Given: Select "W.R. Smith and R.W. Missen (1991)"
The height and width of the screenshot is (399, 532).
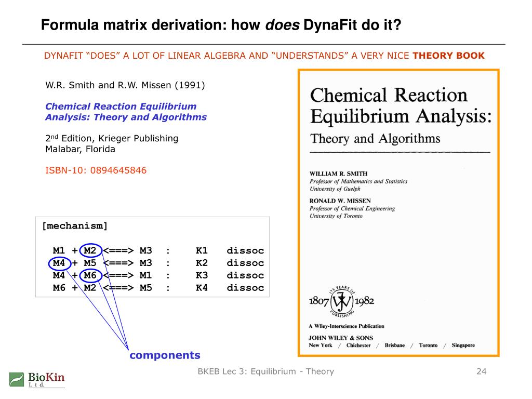Looking at the screenshot, I should click(x=125, y=85).
